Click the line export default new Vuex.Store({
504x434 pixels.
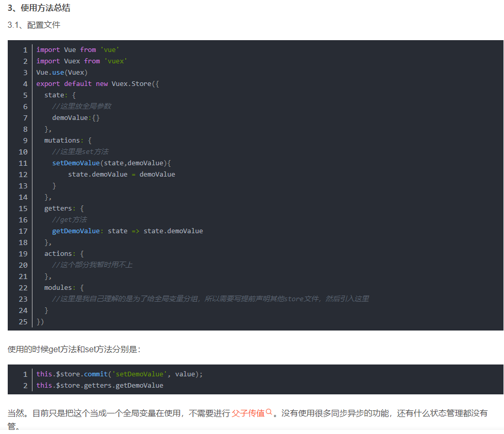click(98, 84)
